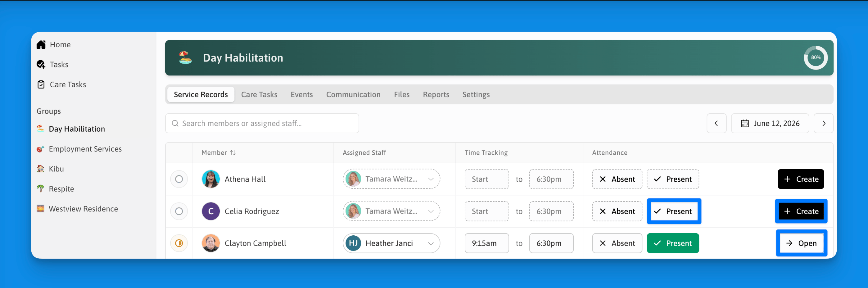Open Clayton Campbell's service record
Image resolution: width=868 pixels, height=288 pixels.
(801, 243)
